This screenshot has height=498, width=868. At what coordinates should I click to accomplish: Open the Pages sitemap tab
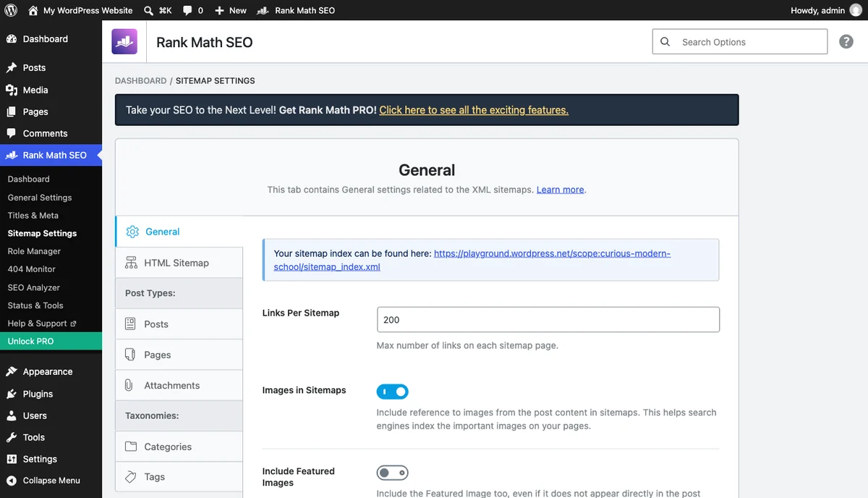(179, 355)
